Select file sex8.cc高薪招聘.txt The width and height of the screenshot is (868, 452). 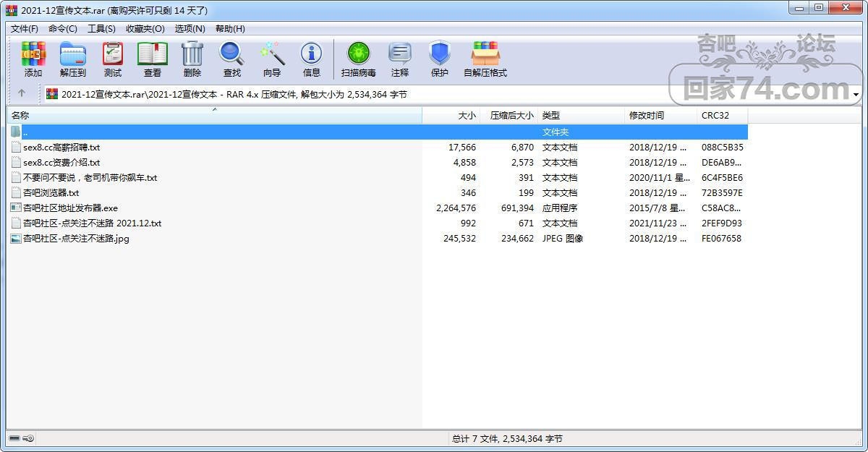(61, 147)
